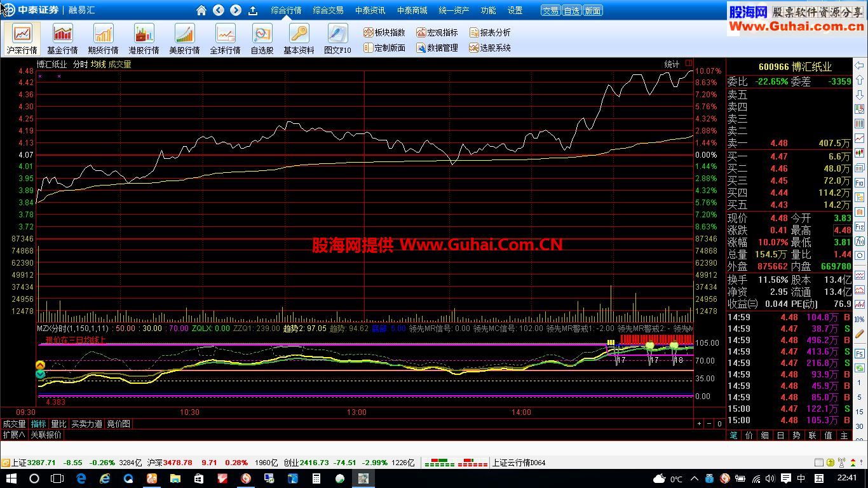Select 笔 tab in quote panel
Image resolution: width=868 pixels, height=488 pixels.
(x=733, y=435)
